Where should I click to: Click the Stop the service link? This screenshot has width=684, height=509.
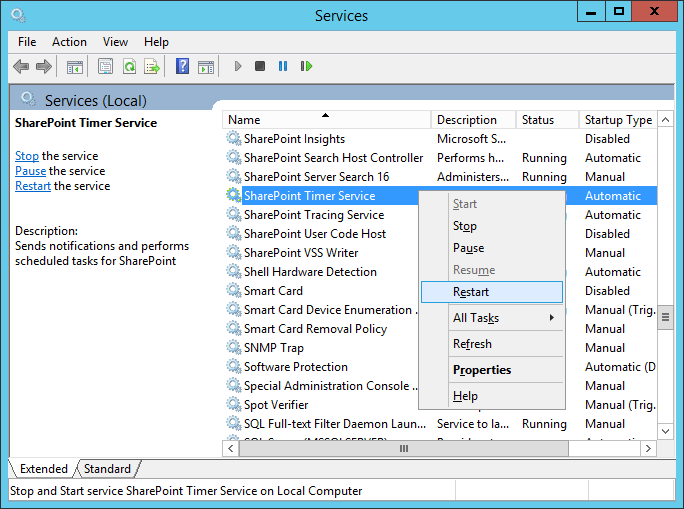click(x=27, y=156)
